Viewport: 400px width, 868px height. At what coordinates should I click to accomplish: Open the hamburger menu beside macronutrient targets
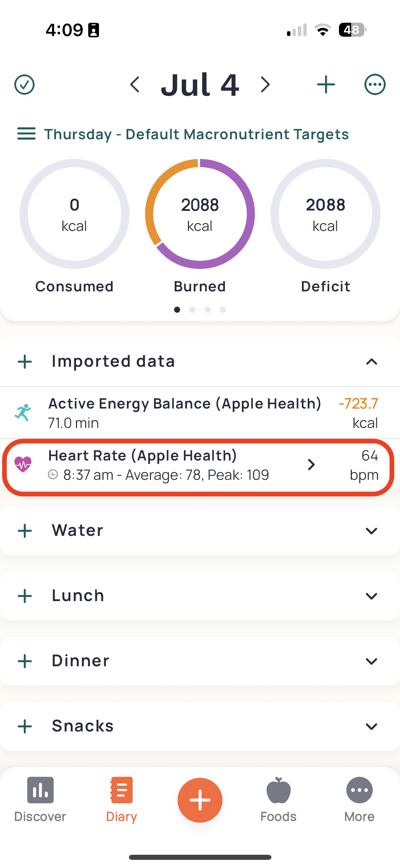[x=26, y=134]
